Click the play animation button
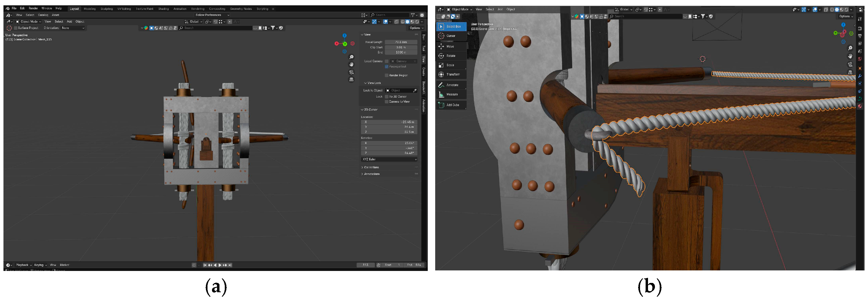868x301 pixels. 220,265
